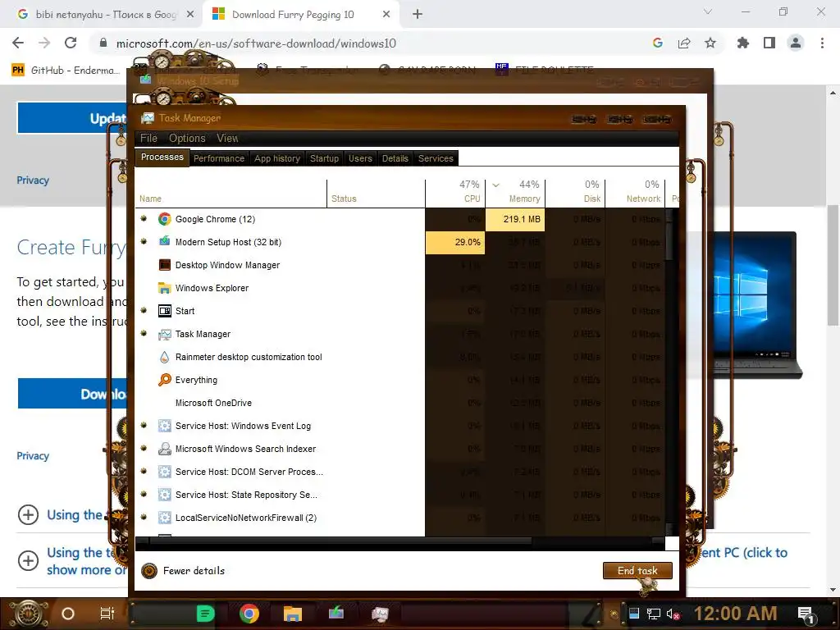Click the Google Chrome process icon
Image resolution: width=840 pixels, height=630 pixels.
(x=164, y=219)
